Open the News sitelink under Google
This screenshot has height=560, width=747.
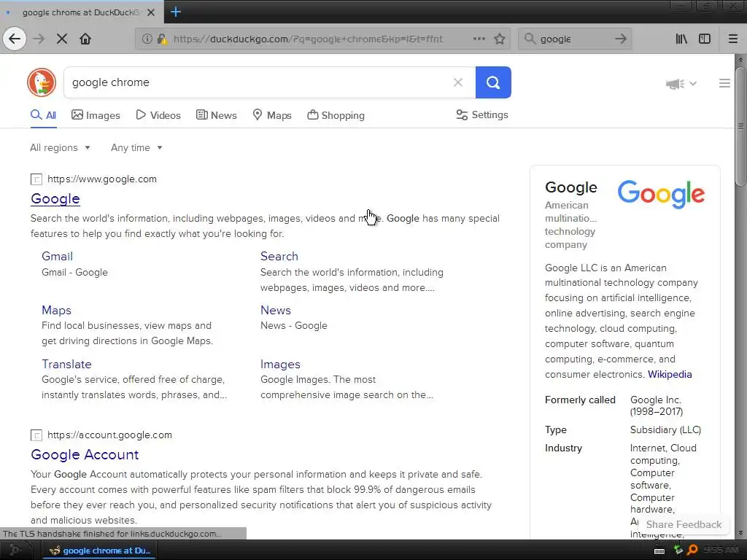tap(275, 310)
